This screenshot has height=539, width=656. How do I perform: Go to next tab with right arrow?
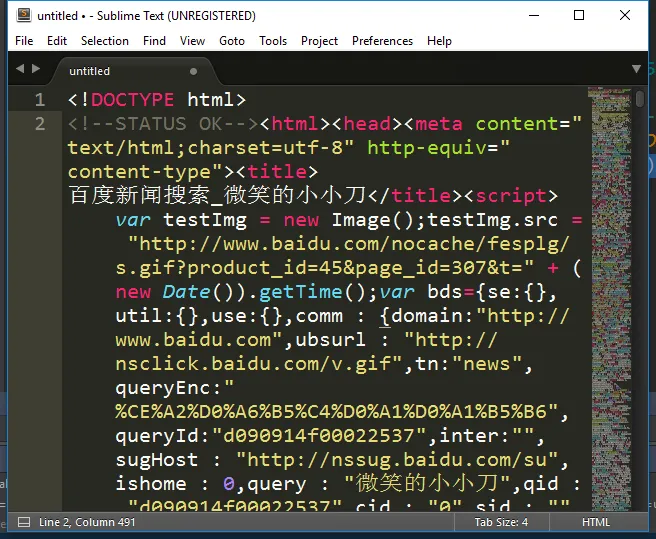point(36,68)
